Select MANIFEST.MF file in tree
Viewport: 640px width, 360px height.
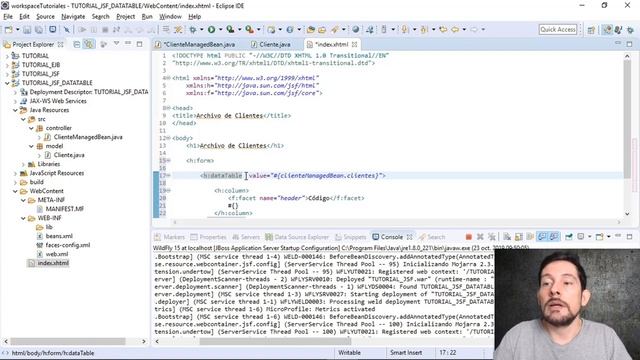point(64,209)
